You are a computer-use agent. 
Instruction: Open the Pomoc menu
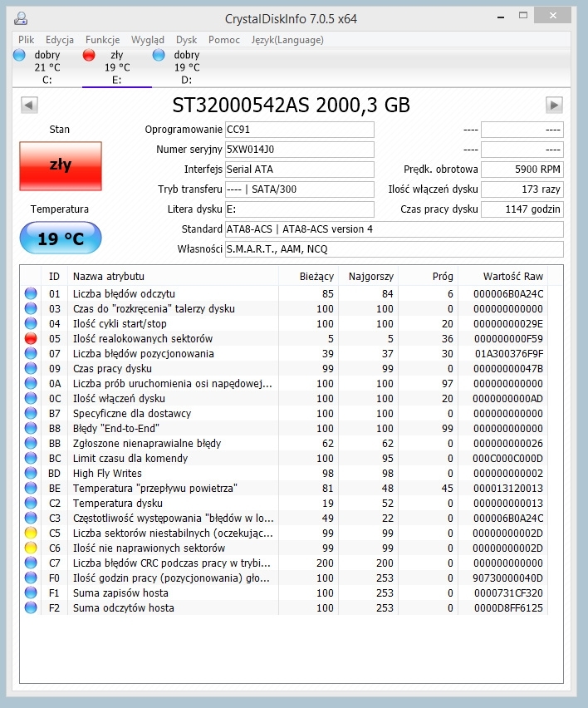pyautogui.click(x=224, y=40)
